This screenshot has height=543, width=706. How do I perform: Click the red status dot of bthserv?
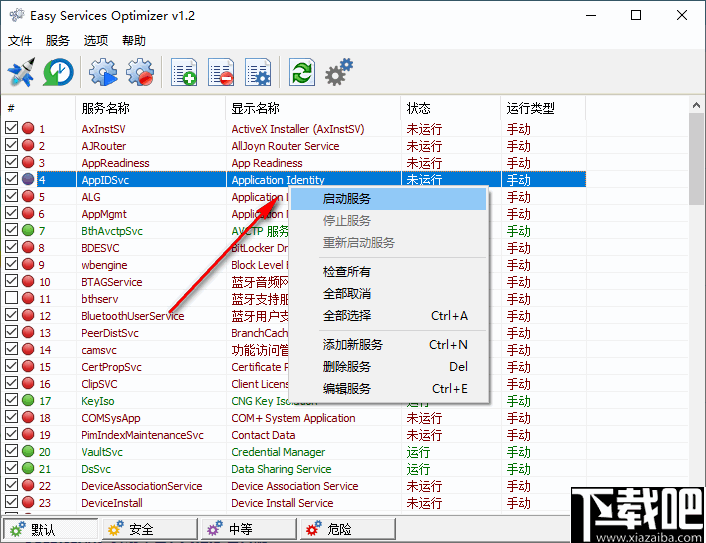28,298
